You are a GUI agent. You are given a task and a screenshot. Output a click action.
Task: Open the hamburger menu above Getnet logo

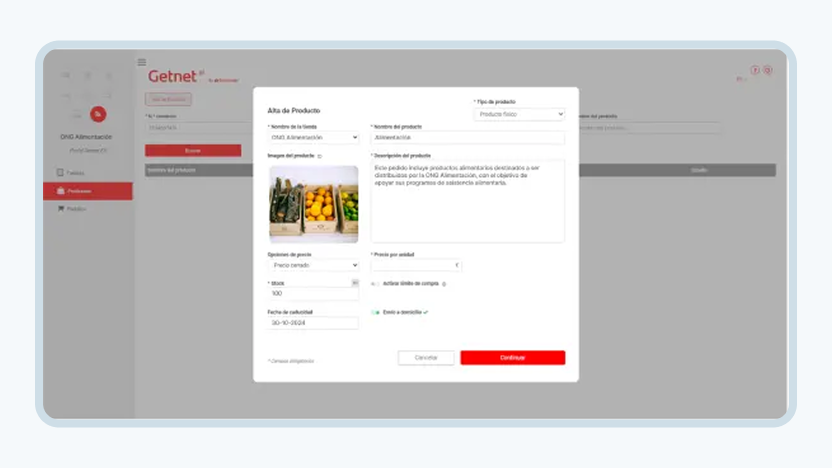coord(142,62)
